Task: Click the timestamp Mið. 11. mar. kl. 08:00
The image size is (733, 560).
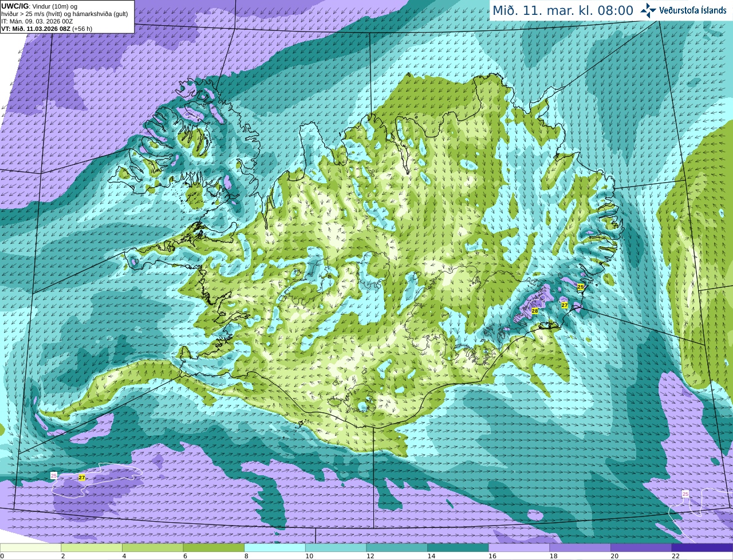Action: tap(563, 11)
